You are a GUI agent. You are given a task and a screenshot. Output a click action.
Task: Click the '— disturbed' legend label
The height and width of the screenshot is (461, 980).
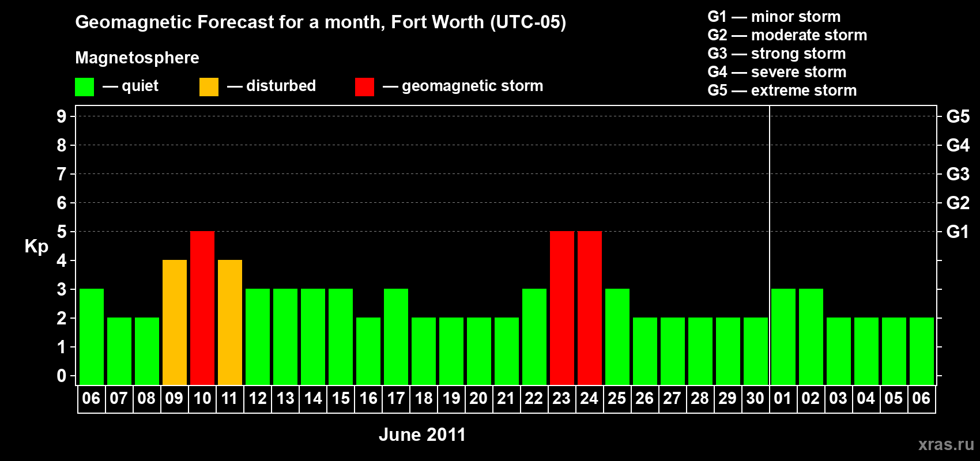pos(272,86)
